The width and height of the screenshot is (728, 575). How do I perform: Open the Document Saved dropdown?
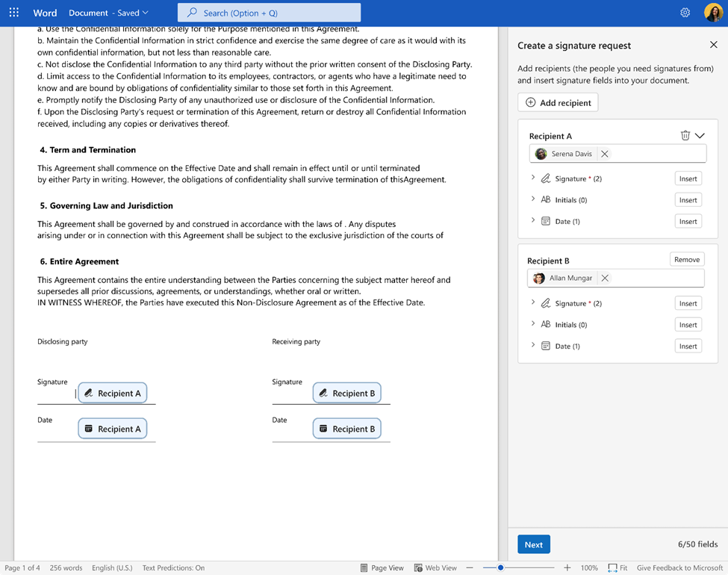(x=108, y=13)
